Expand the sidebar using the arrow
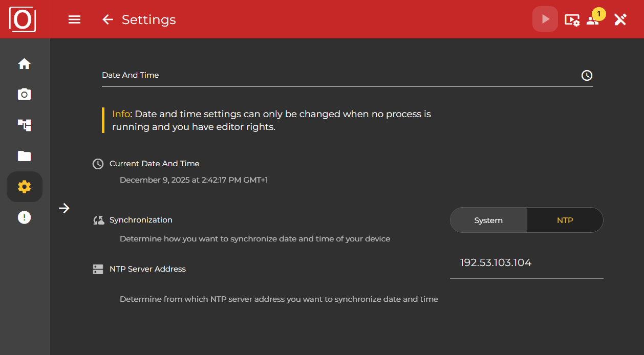The image size is (644, 355). pos(64,208)
